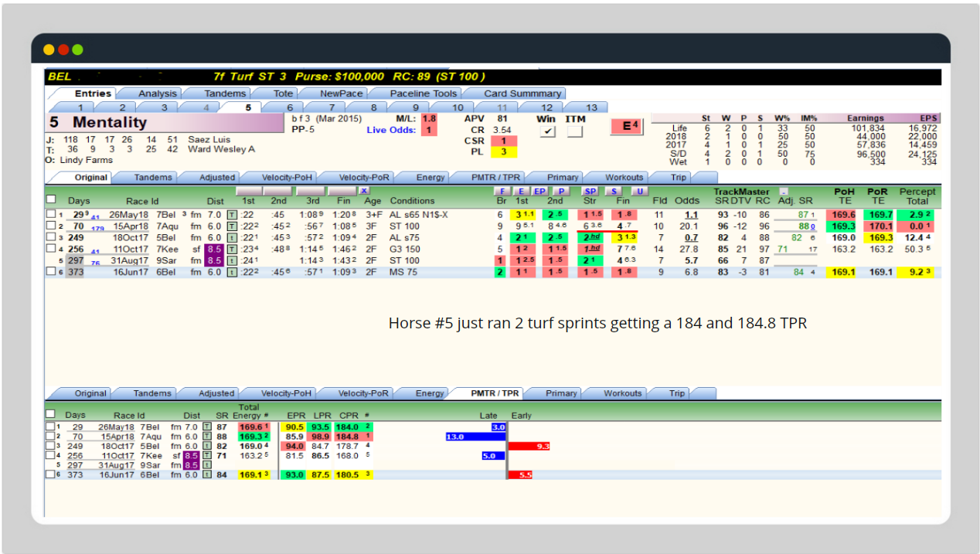The image size is (980, 554).
Task: Check paceline 1 box for 26May18 upper table
Action: [51, 215]
